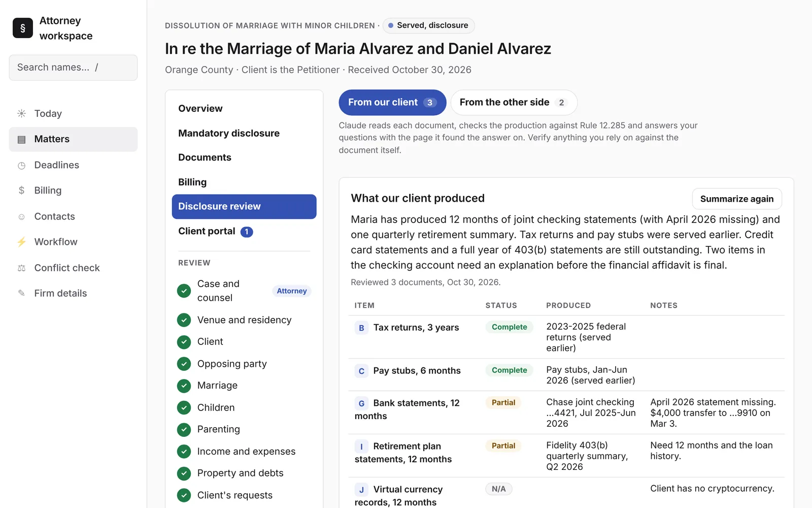Open the Overview section
Viewport: 812px width, 508px height.
click(x=244, y=109)
